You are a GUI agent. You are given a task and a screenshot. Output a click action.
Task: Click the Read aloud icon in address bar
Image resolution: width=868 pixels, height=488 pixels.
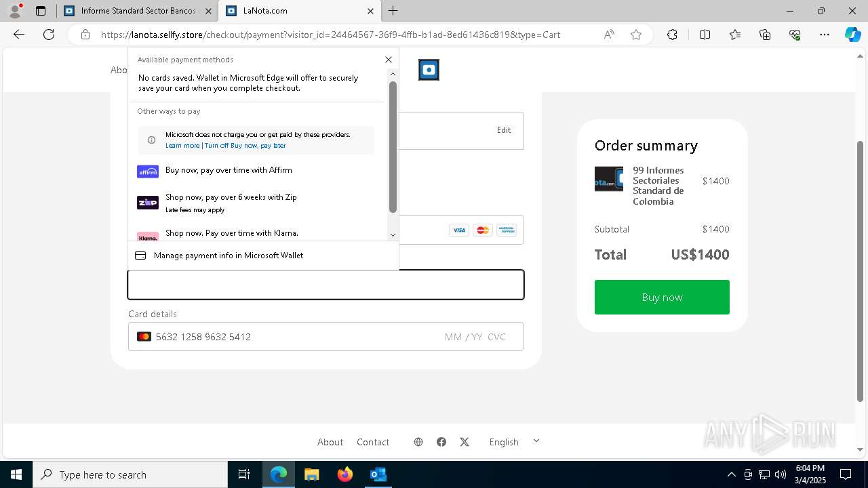609,35
